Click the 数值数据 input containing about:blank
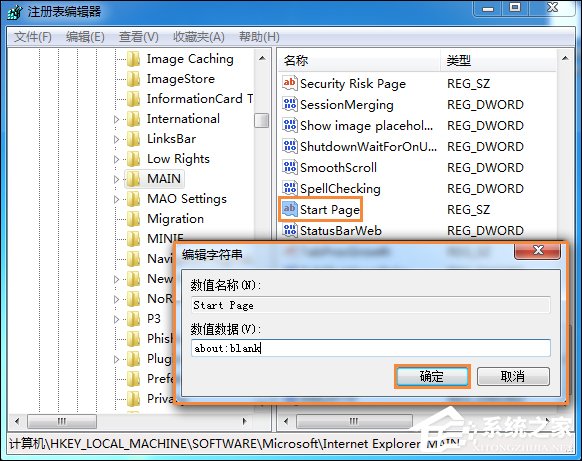This screenshot has height=461, width=582. pos(371,348)
